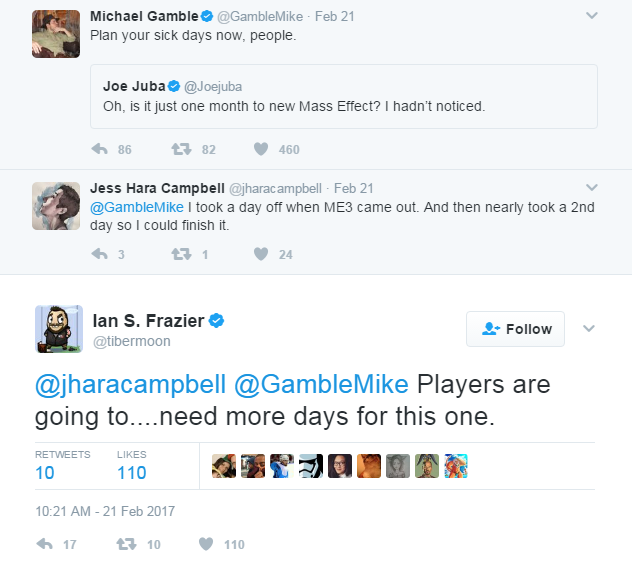Open the @jharacampbell mention in main tweet

pos(130,385)
